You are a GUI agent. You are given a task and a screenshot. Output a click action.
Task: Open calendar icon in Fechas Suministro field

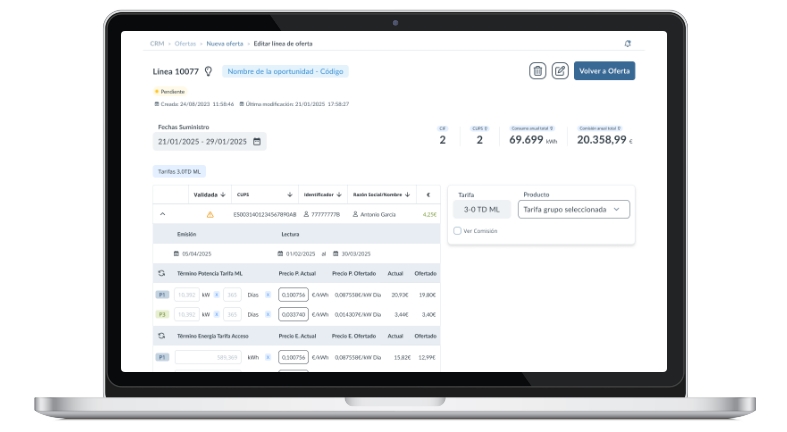[x=257, y=142]
